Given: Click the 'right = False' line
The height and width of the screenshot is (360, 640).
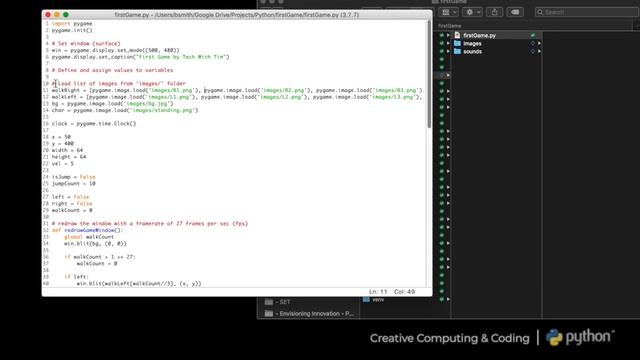Looking at the screenshot, I should pyautogui.click(x=72, y=203).
